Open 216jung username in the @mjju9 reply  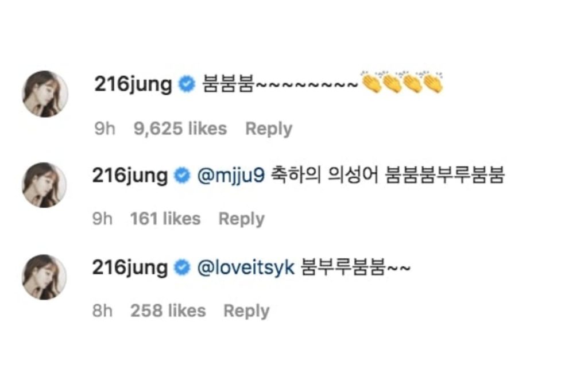click(x=130, y=176)
